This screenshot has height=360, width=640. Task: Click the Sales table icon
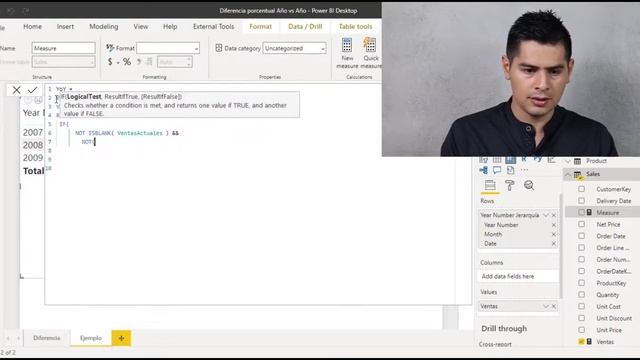(578, 174)
